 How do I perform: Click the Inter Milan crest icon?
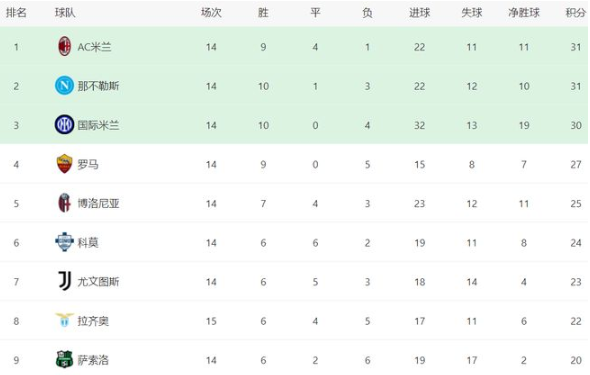[64, 125]
